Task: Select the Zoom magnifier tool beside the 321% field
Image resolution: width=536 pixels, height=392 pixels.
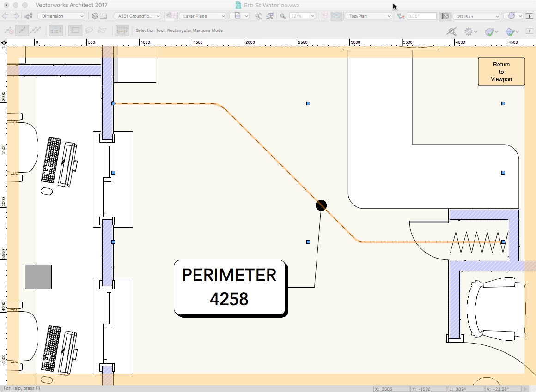Action: tap(282, 16)
